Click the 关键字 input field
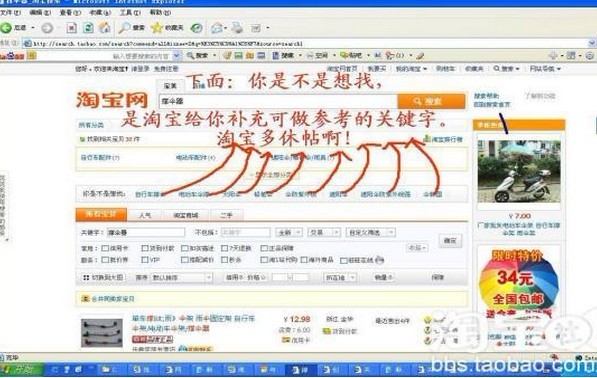Image resolution: width=597 pixels, height=378 pixels. (146, 232)
